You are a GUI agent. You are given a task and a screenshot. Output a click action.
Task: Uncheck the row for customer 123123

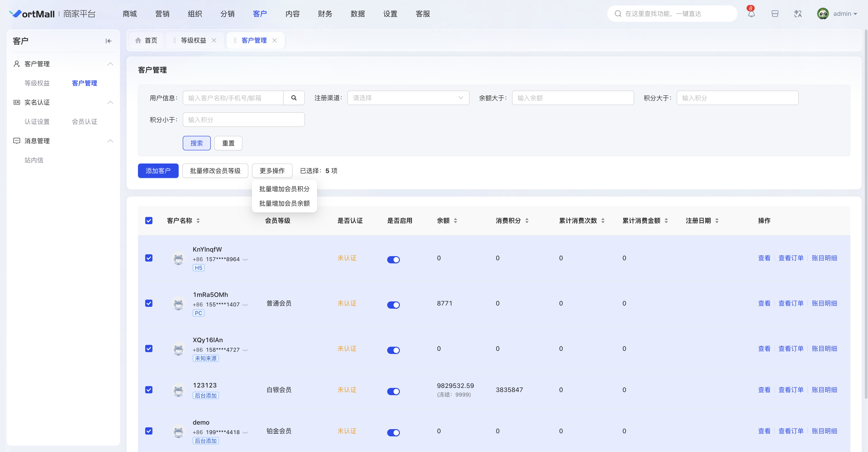click(149, 390)
